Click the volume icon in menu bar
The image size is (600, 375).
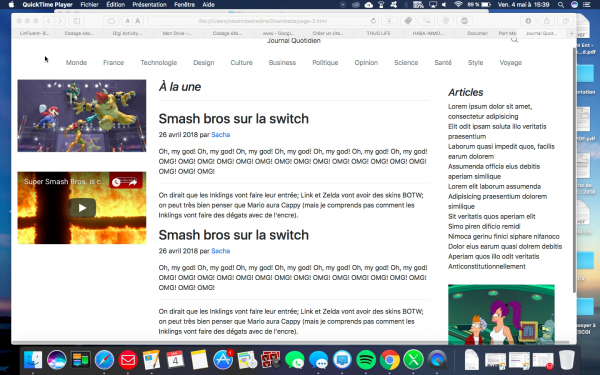point(444,5)
